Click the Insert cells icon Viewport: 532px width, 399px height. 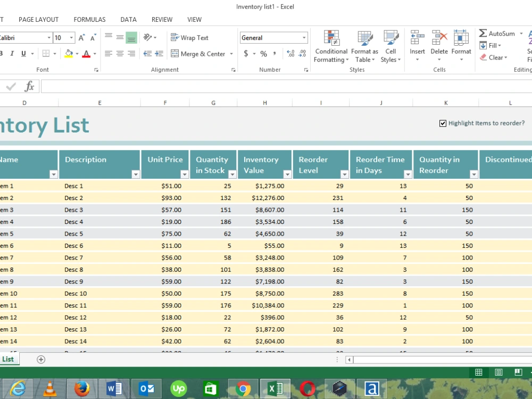pos(417,38)
